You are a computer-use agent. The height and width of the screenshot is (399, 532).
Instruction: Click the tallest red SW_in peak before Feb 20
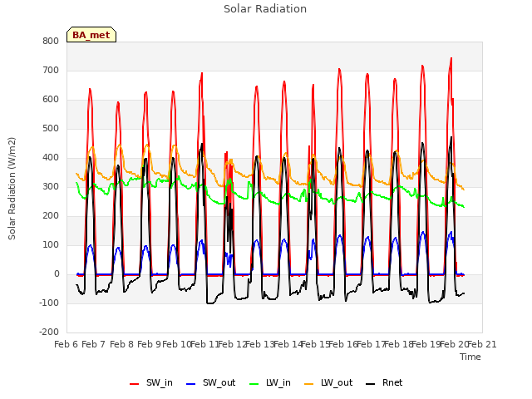(451, 58)
